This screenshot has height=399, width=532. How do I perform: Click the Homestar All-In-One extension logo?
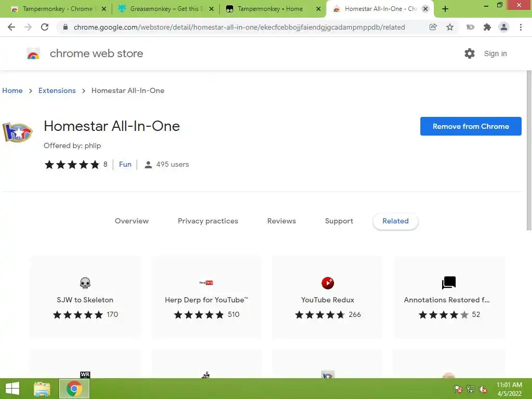[17, 131]
